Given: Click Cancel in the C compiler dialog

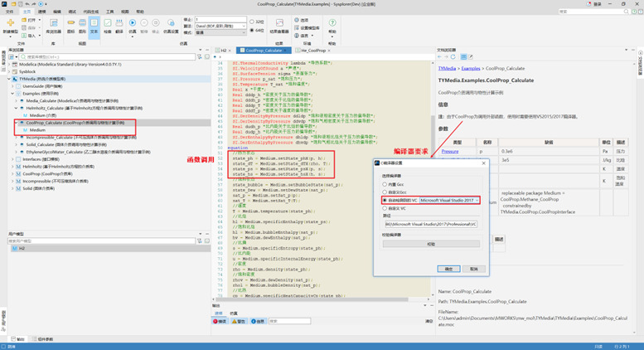Looking at the screenshot, I should 474,269.
